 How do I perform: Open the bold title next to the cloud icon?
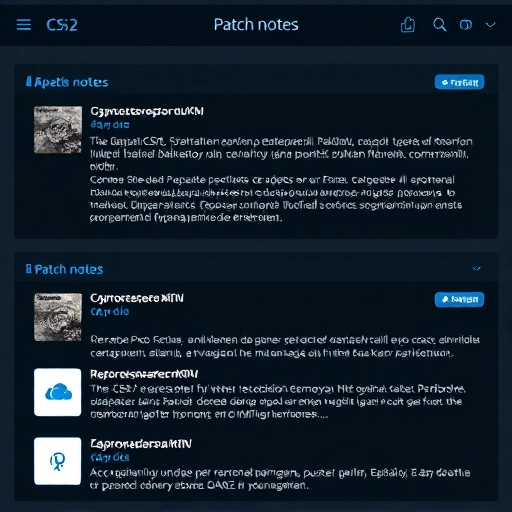pyautogui.click(x=144, y=374)
